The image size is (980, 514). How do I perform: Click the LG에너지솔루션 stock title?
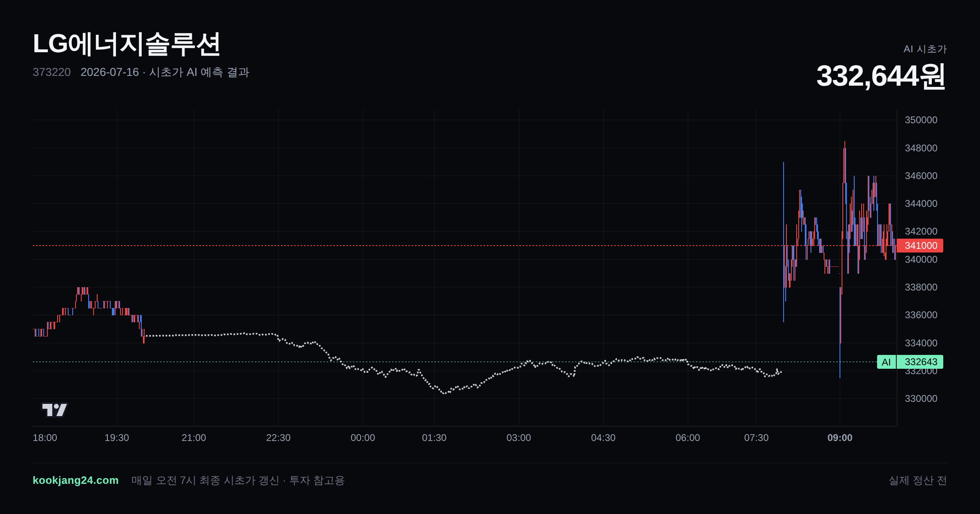(127, 44)
